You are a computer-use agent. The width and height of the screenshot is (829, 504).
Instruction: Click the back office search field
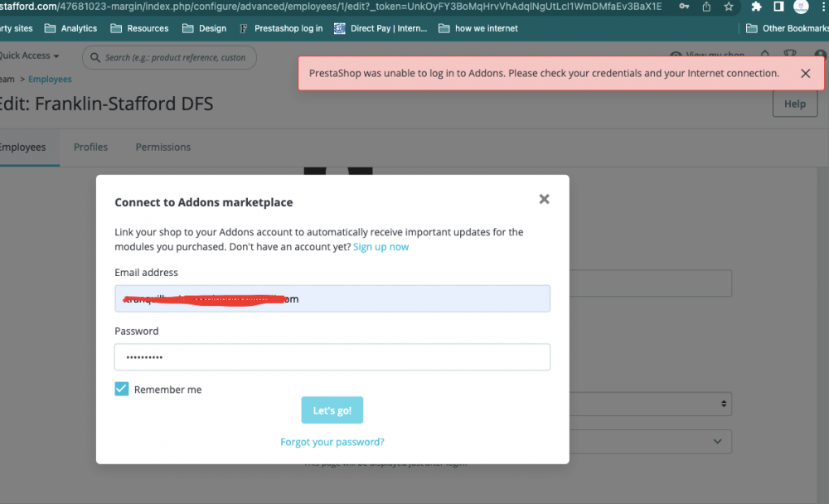(169, 57)
